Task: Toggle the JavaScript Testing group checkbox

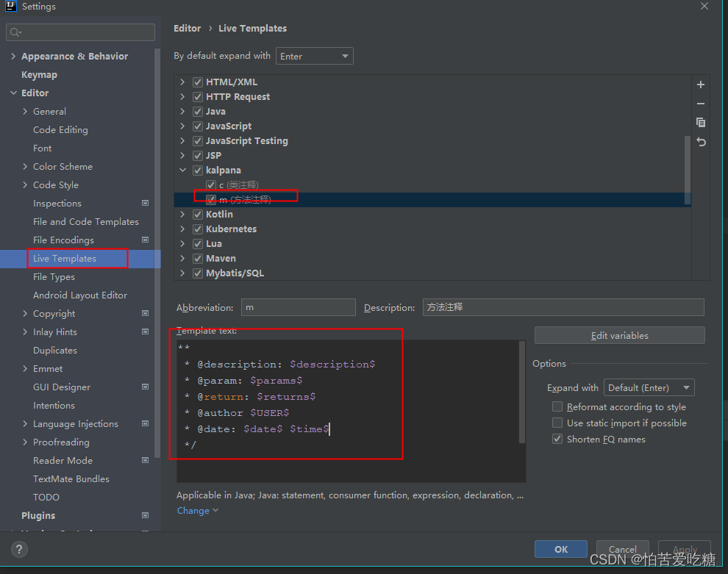Action: coord(198,140)
